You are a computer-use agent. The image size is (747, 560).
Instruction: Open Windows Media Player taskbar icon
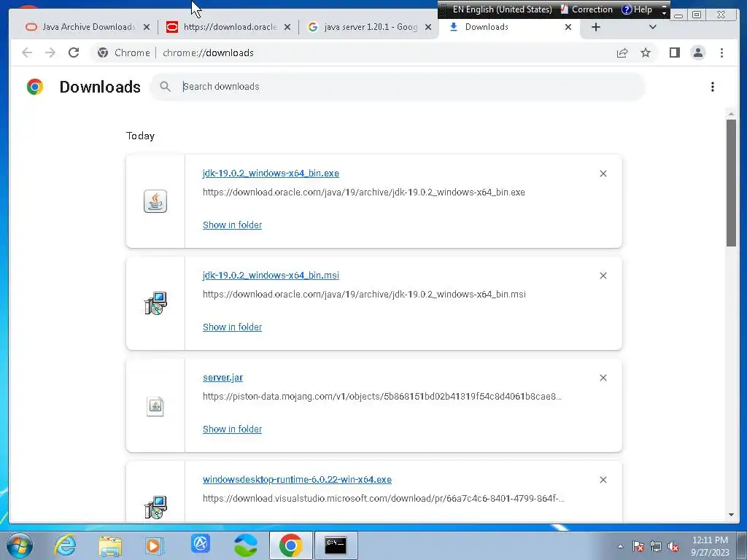click(x=154, y=545)
